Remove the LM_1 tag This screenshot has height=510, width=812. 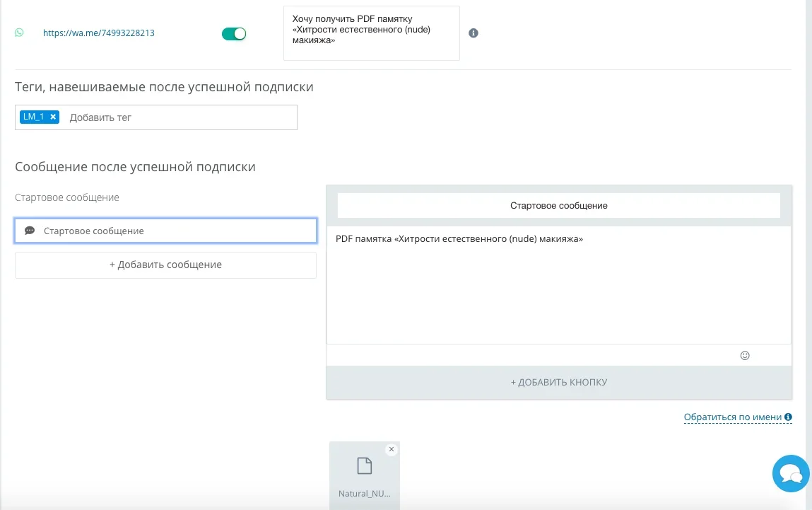[53, 117]
